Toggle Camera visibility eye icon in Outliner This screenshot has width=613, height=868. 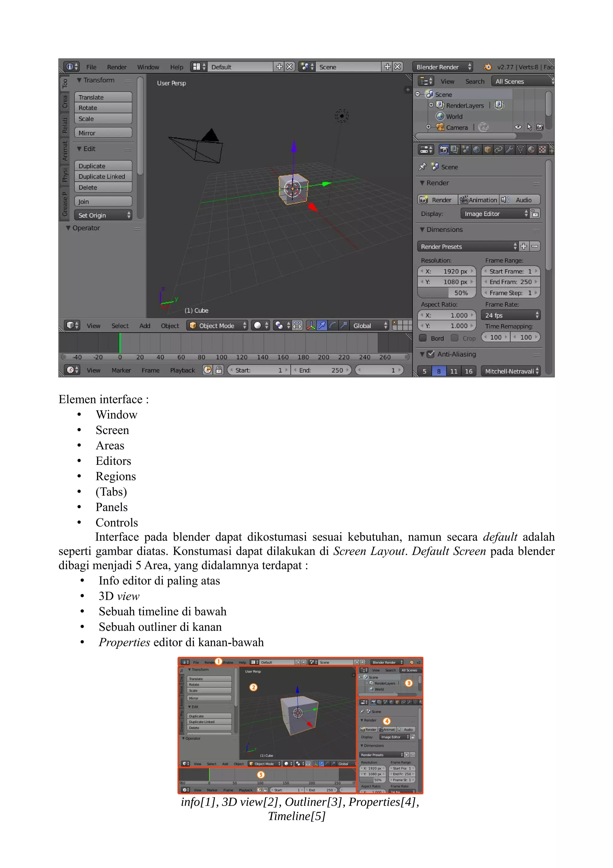click(518, 127)
